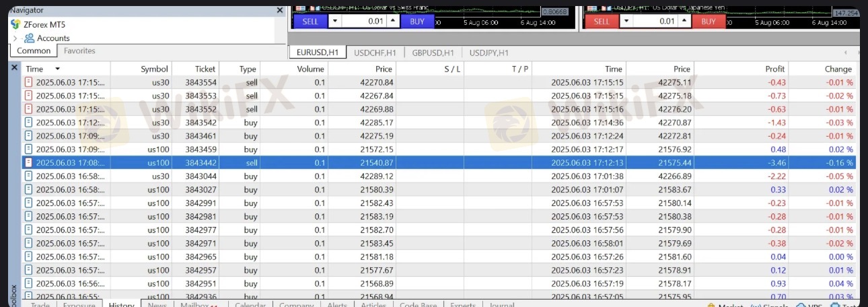868x307 pixels.
Task: Select the highlighted us100 sell row 3843442
Action: click(437, 163)
